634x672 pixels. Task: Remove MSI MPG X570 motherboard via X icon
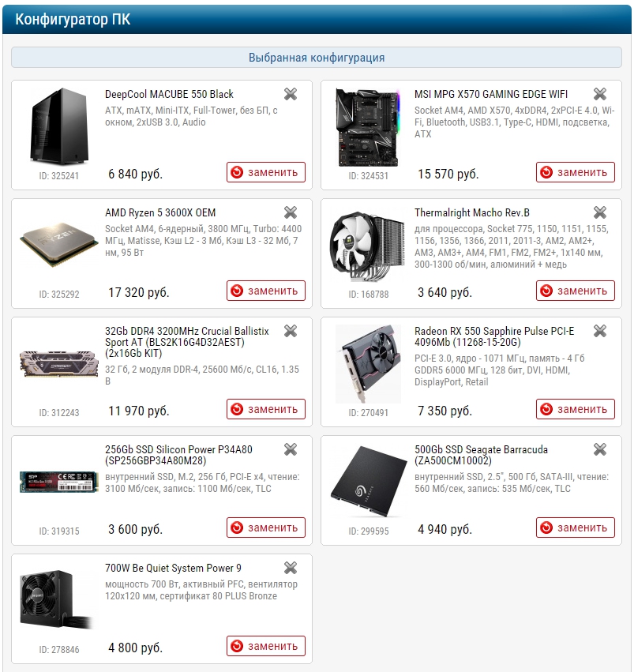[x=600, y=94]
